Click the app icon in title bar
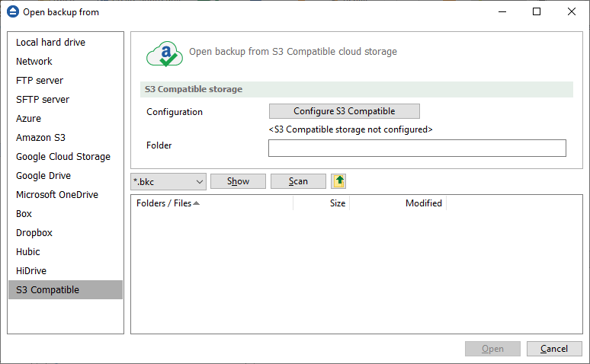 pyautogui.click(x=13, y=11)
